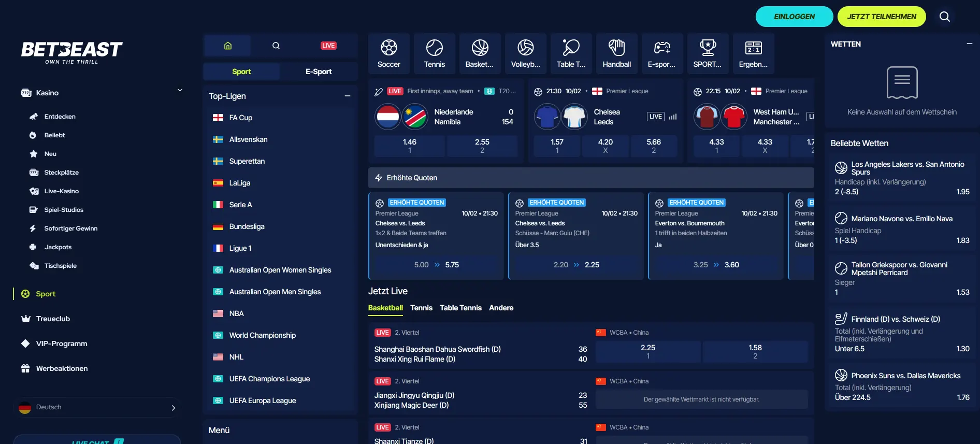Select Finnland vs Schweiz Unter 6.5 bet

pyautogui.click(x=902, y=334)
